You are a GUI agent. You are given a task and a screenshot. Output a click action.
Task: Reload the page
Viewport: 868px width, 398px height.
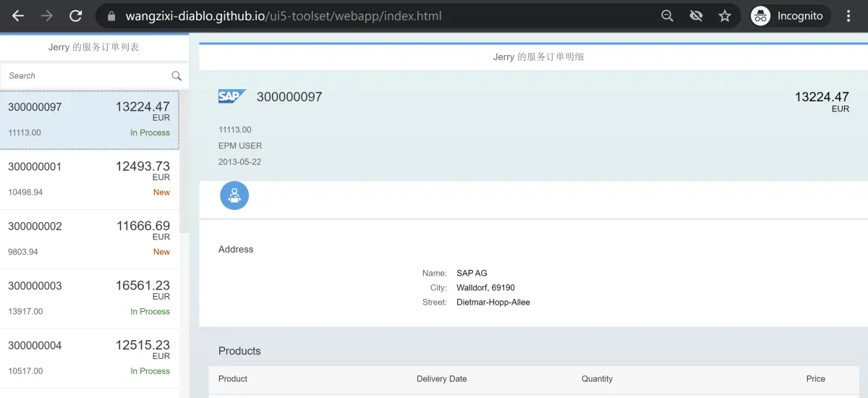point(76,16)
